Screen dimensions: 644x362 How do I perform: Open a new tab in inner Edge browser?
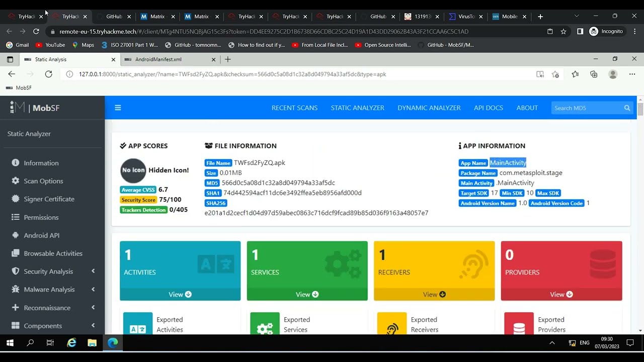point(228,59)
